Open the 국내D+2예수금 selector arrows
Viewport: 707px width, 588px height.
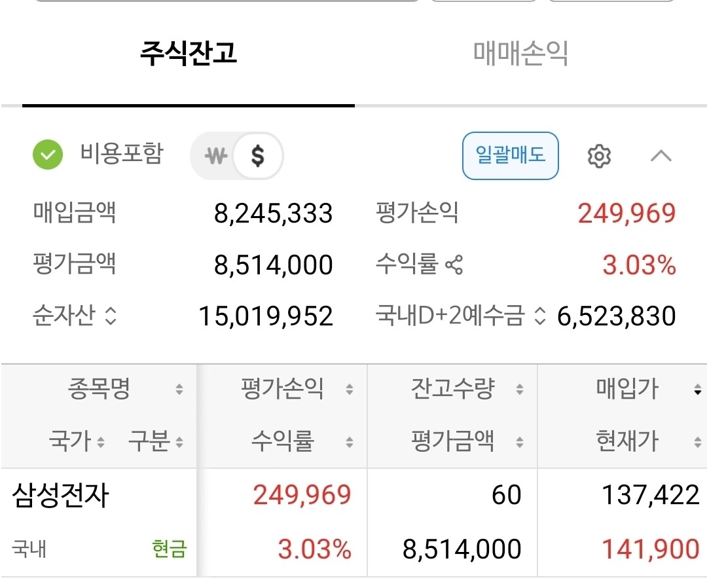point(539,316)
